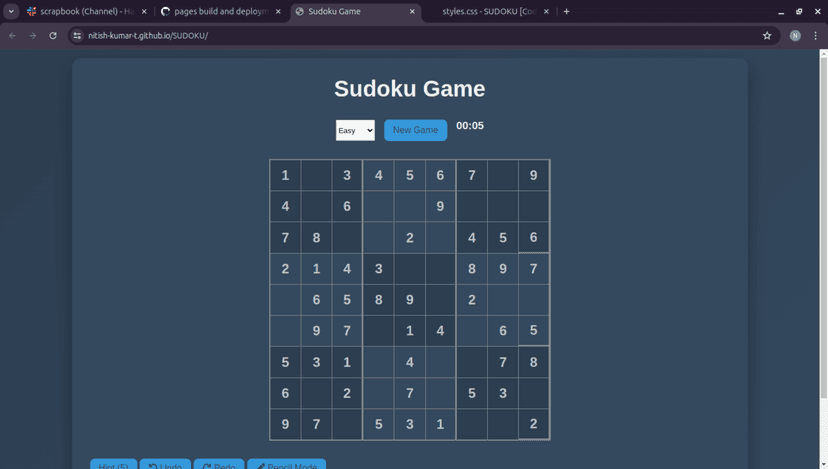Viewport: 828px width, 469px height.
Task: Start a New Game
Action: (x=415, y=130)
